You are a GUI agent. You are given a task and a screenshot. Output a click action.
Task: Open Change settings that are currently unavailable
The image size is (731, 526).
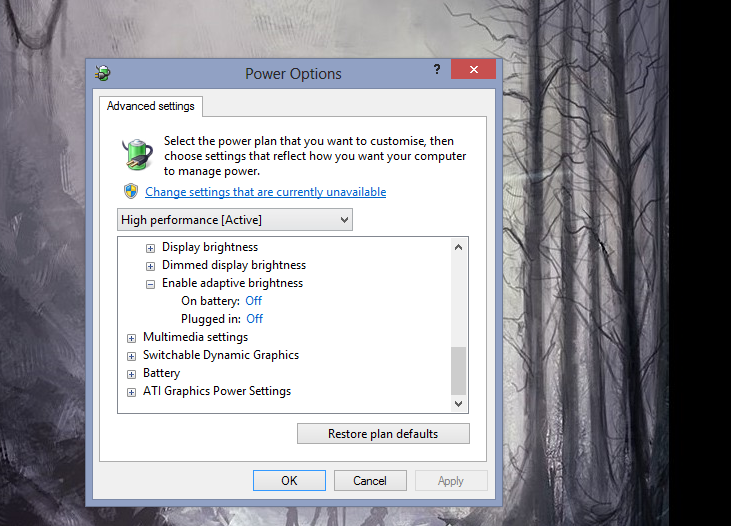coord(266,192)
